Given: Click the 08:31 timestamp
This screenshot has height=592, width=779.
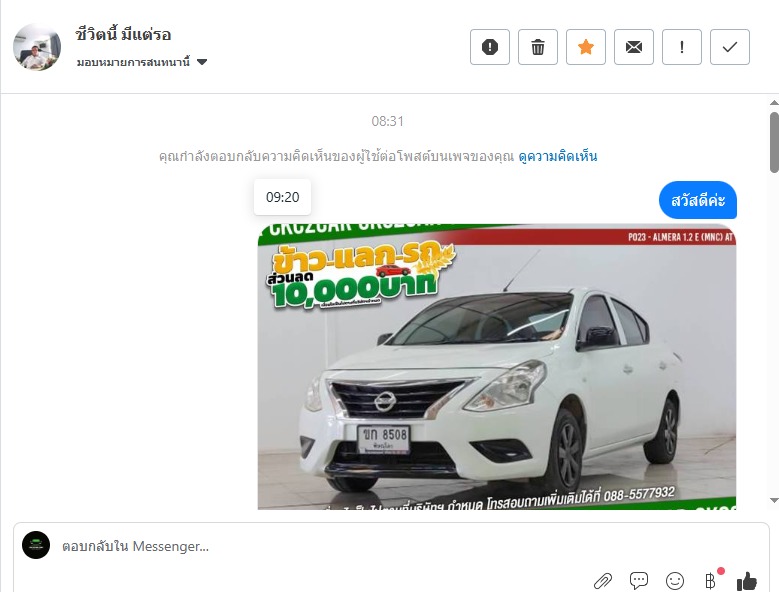Looking at the screenshot, I should 388,121.
